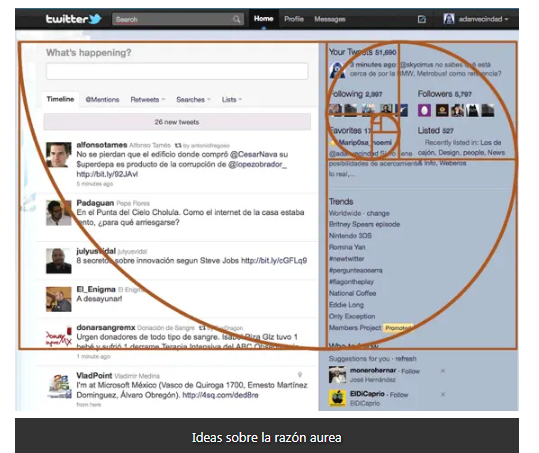Open Members Project promoted trend
The height and width of the screenshot is (453, 539).
point(355,328)
